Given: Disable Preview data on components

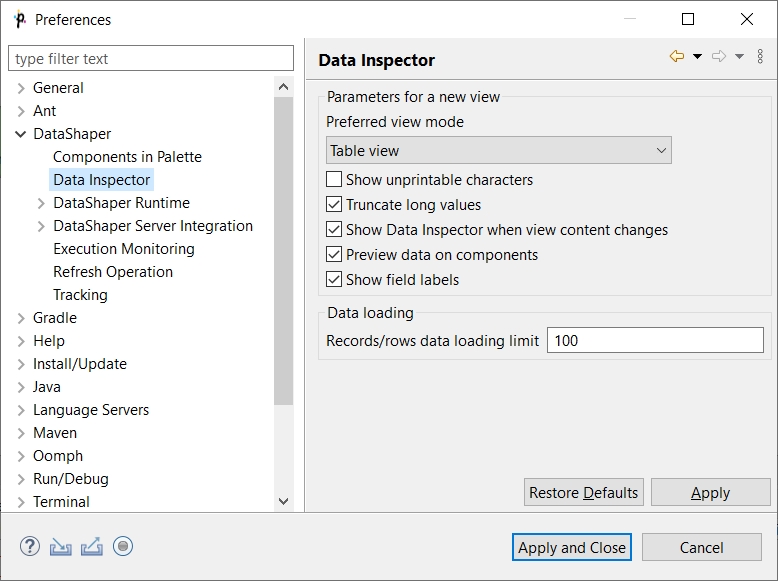Looking at the screenshot, I should 334,255.
